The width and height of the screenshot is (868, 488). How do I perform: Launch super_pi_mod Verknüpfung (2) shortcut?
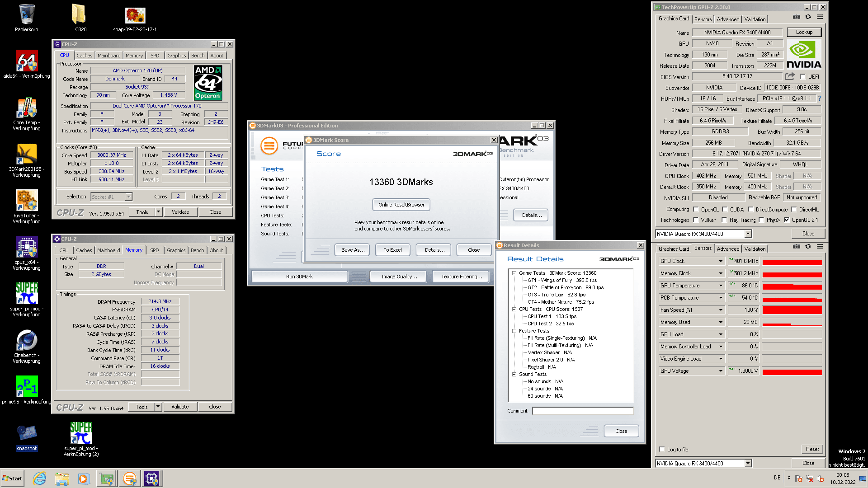point(81,439)
